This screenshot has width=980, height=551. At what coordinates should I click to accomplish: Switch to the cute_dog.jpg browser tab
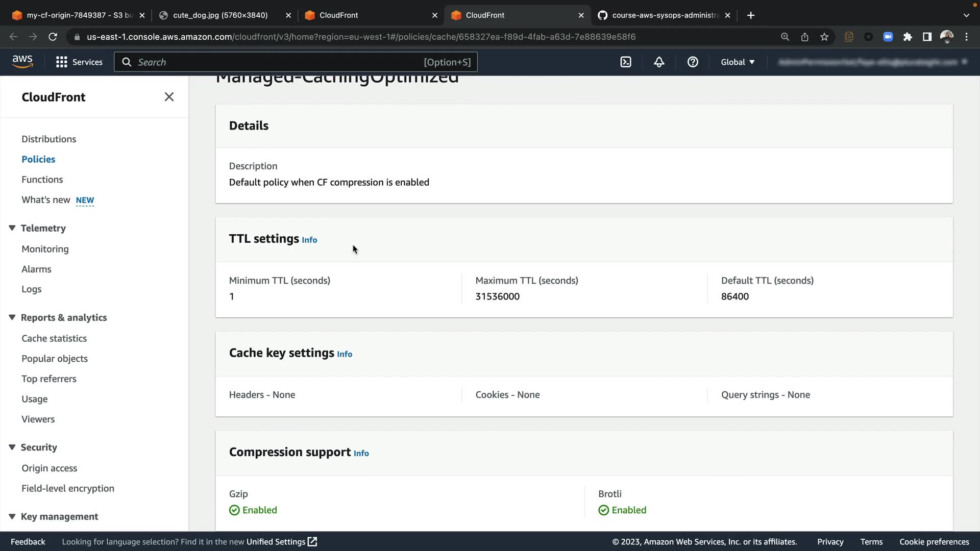coord(220,15)
